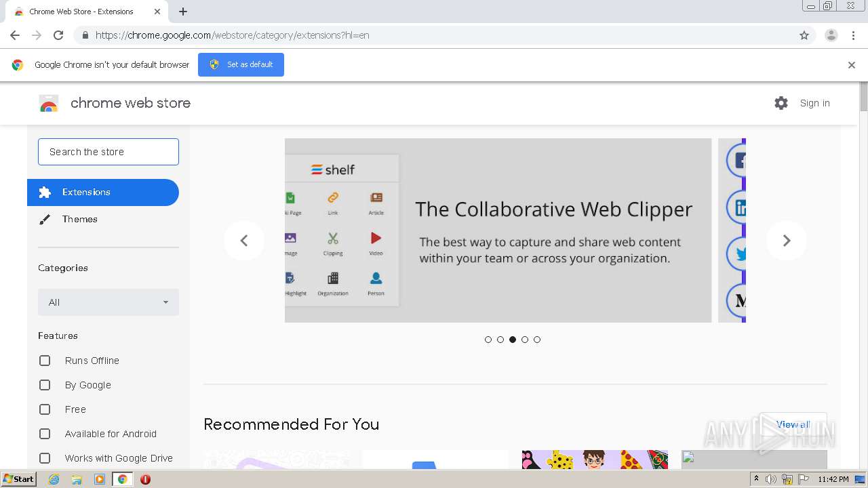This screenshot has width=868, height=488.
Task: Open the Opera taskbar icon
Action: click(x=145, y=479)
